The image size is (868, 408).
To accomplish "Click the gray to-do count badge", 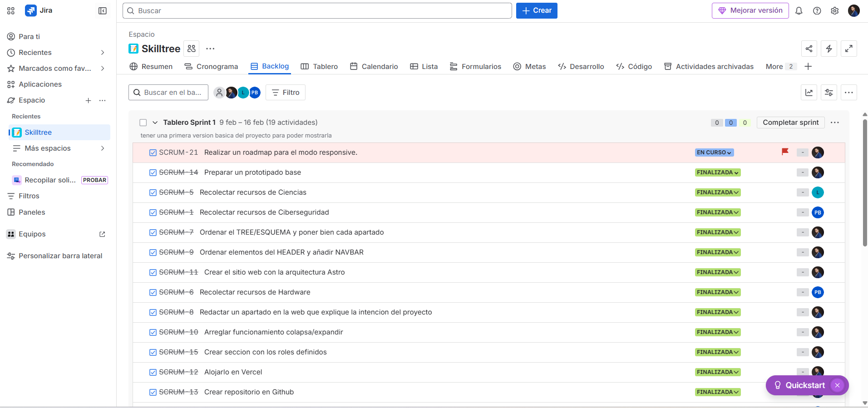I will tap(717, 123).
